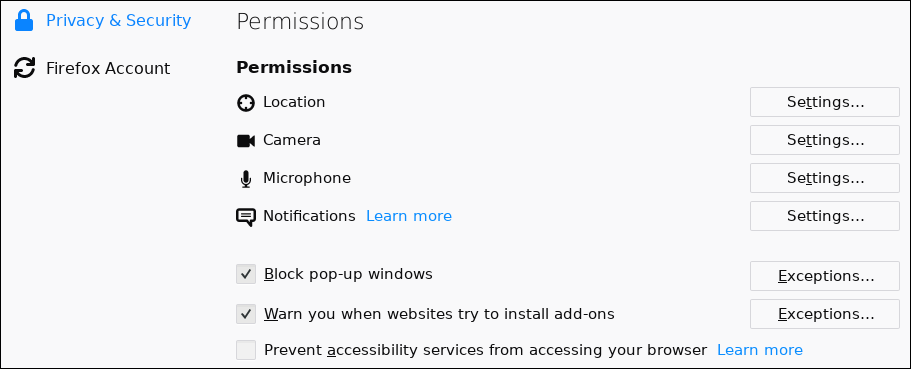The height and width of the screenshot is (369, 911).
Task: Follow Learn more link beside Notifications
Action: (408, 216)
